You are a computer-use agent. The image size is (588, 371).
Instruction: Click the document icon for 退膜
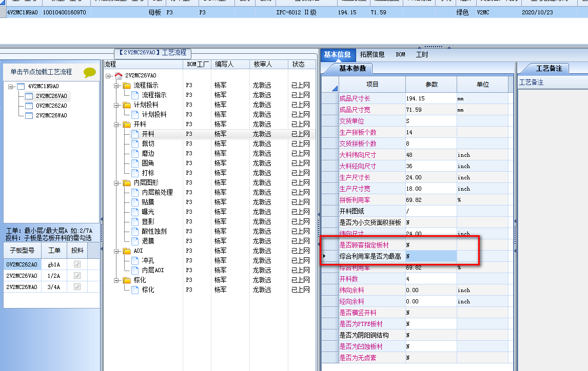(x=135, y=241)
